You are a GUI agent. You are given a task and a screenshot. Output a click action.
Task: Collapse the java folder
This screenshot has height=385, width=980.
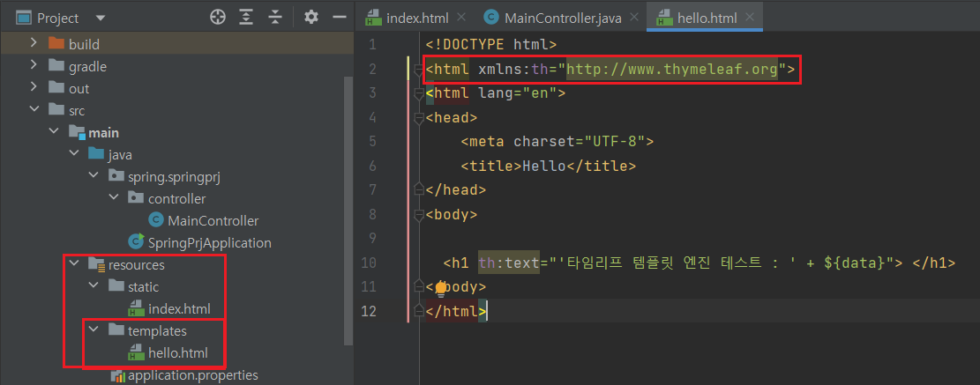click(x=74, y=154)
